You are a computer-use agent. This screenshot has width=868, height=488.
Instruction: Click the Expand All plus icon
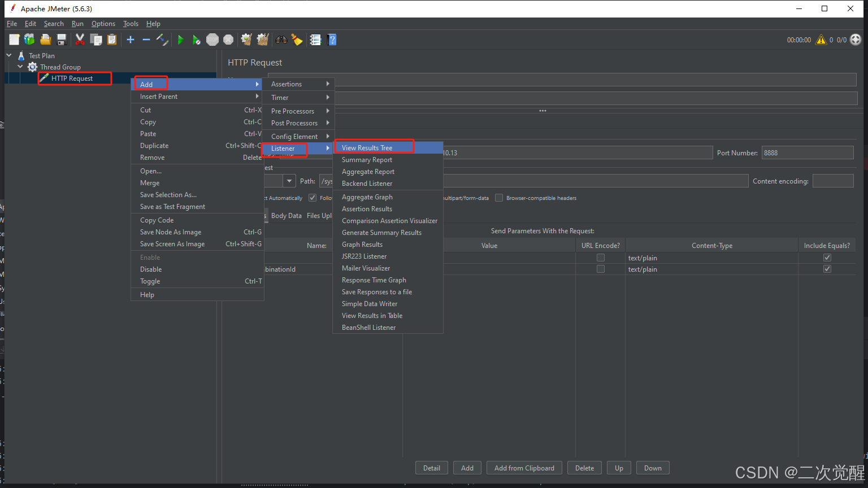pyautogui.click(x=131, y=40)
